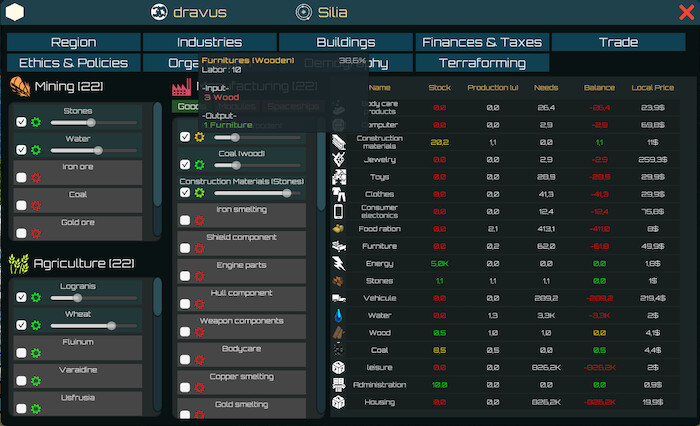This screenshot has height=426, width=700.
Task: Disable the Water mining checkbox
Action: pyautogui.click(x=22, y=150)
